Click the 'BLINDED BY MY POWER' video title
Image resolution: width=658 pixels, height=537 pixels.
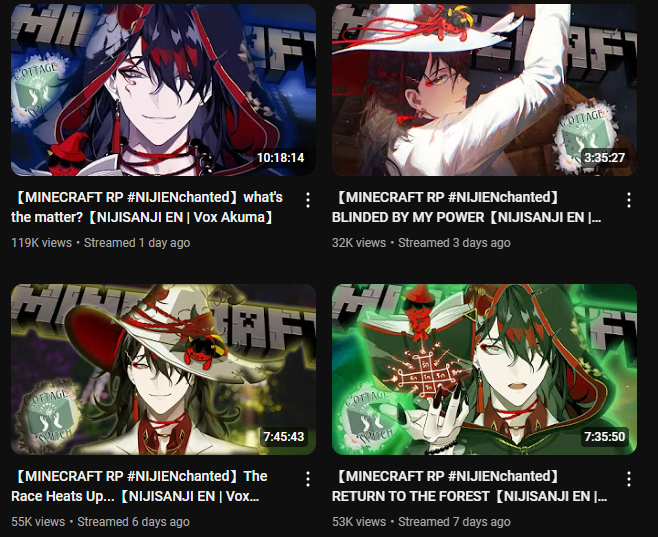pyautogui.click(x=467, y=207)
